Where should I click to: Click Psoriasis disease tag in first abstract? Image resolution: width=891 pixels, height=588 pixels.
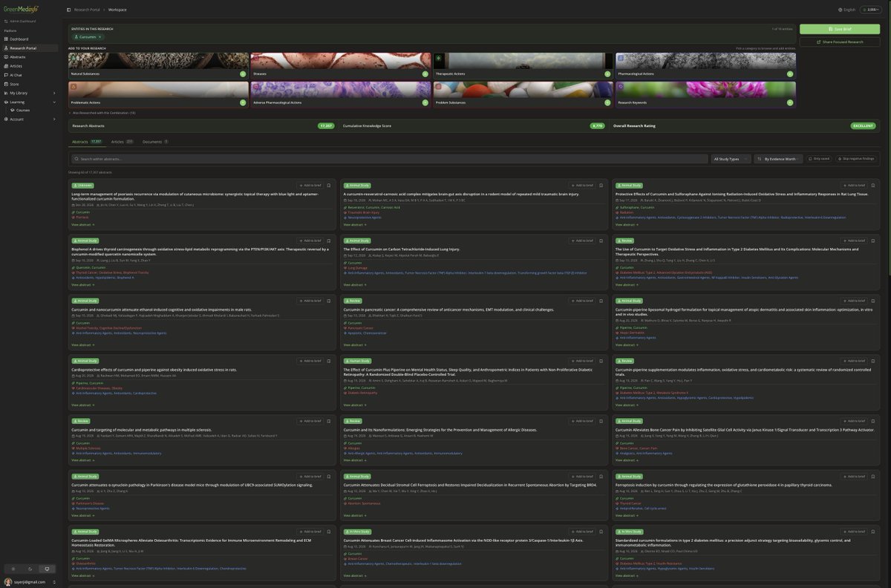(81, 218)
